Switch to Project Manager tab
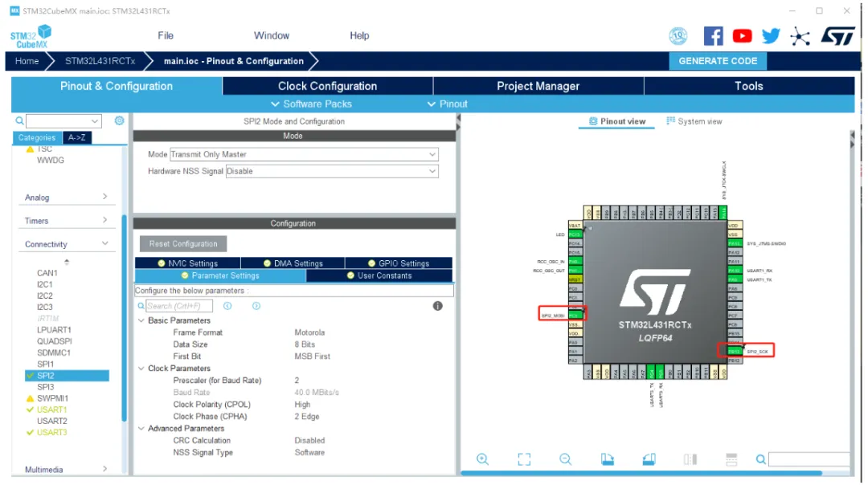 tap(538, 86)
